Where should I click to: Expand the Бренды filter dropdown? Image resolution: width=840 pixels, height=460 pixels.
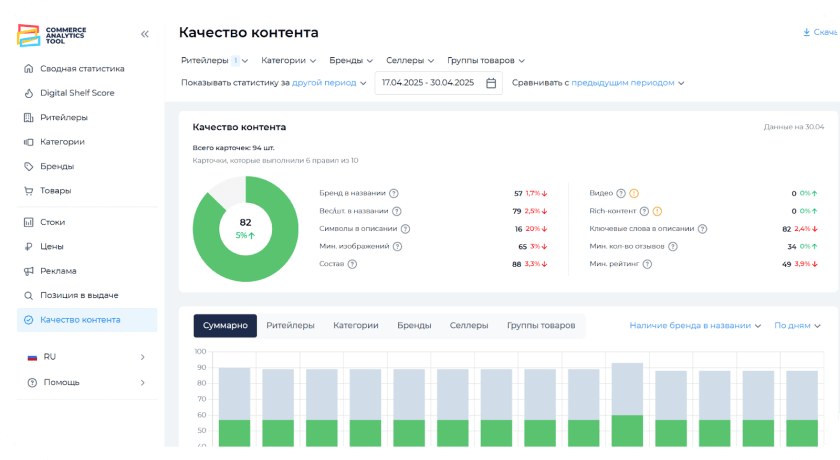tap(351, 61)
